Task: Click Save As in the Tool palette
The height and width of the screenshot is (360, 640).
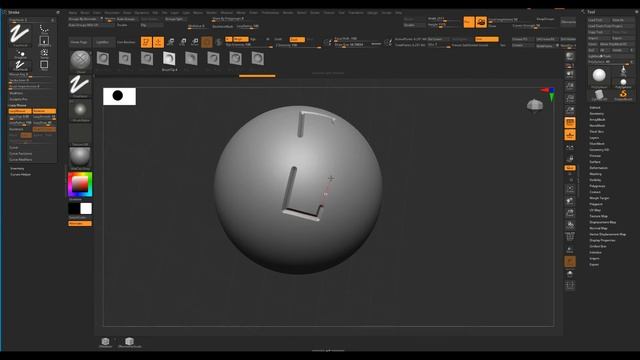Action: coord(622,20)
